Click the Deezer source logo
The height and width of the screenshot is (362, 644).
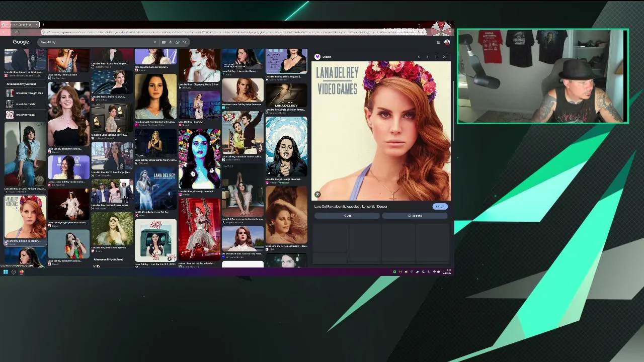tap(317, 57)
